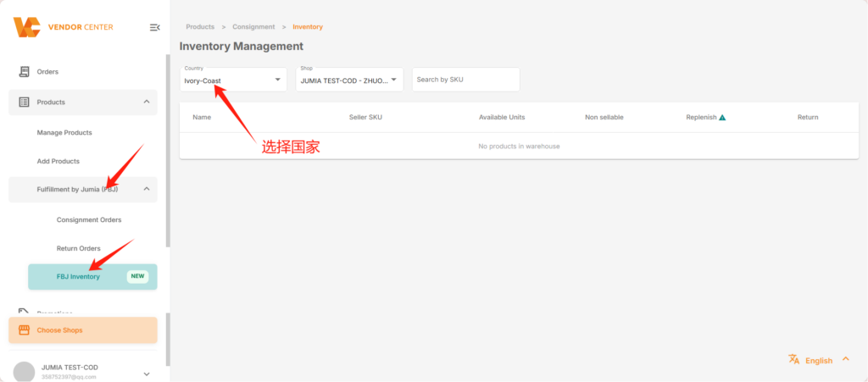The image size is (868, 382).
Task: Click the Choose Shops store icon
Action: point(24,330)
